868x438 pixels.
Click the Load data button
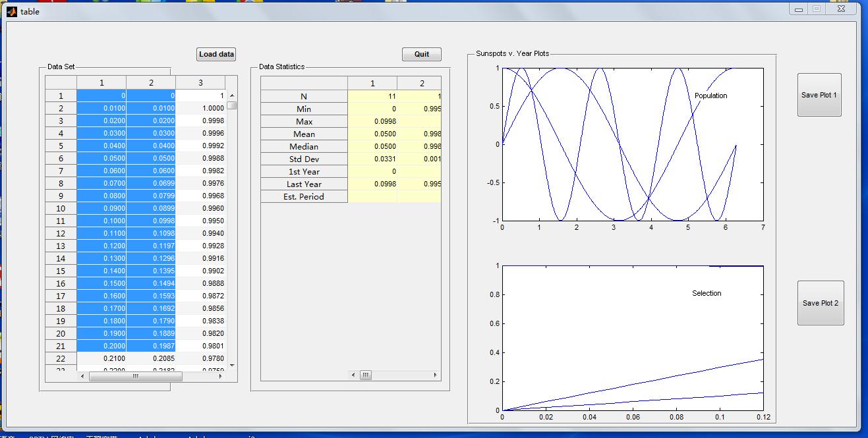216,55
